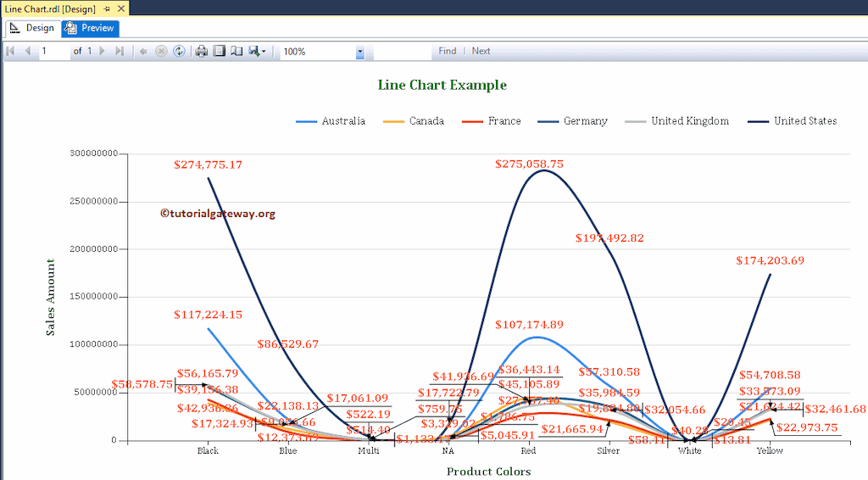Viewport: 868px width, 480px height.
Task: Click the $274,775.17 data label
Action: point(209,165)
